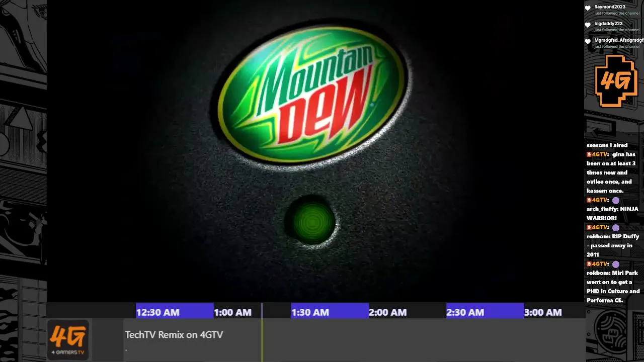This screenshot has width=644, height=362.
Task: Click "just followed the channel" under Raymond2023
Action: point(617,14)
